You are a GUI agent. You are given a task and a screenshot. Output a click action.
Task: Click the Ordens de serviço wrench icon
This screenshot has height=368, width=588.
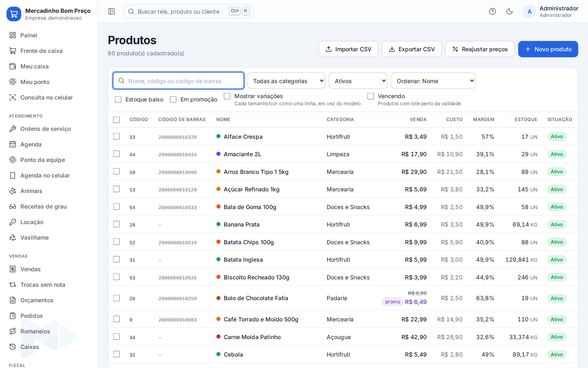13,129
